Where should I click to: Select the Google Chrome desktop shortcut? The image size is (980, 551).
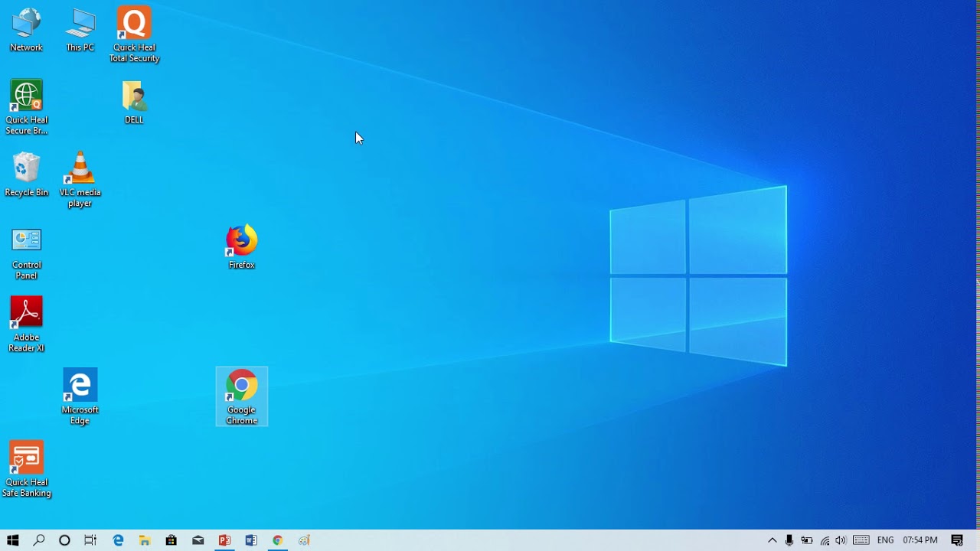click(241, 396)
